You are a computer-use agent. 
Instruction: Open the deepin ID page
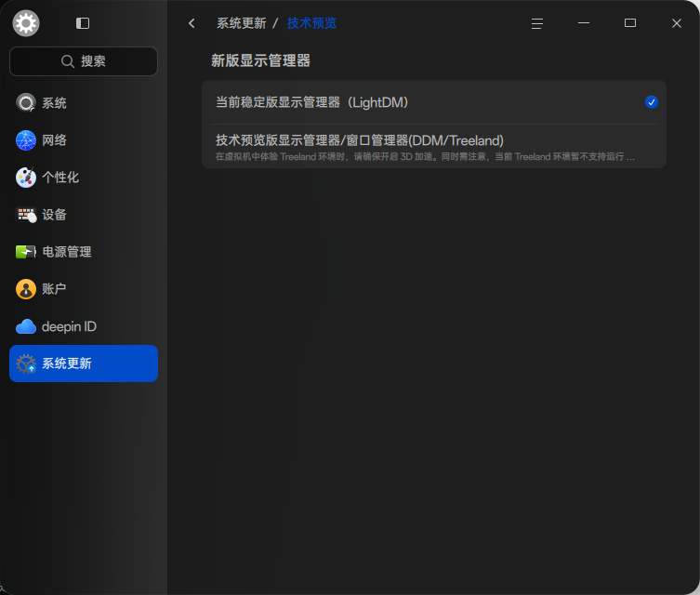point(84,326)
